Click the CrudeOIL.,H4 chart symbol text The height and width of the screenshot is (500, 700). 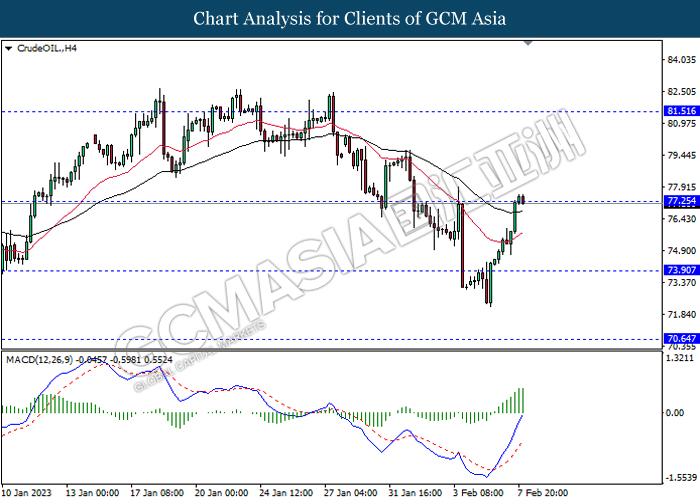[47, 48]
